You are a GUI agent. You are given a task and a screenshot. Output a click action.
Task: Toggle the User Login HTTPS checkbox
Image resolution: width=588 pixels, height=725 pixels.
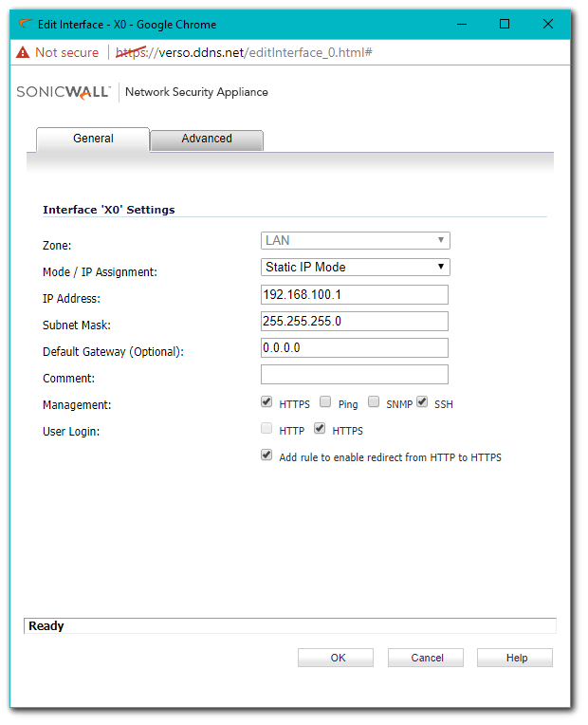321,429
